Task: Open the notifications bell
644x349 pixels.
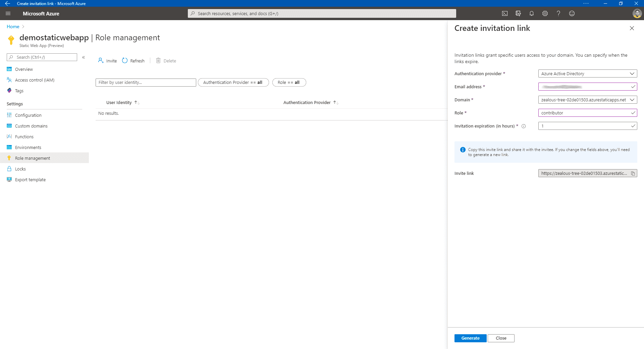Action: (x=532, y=13)
